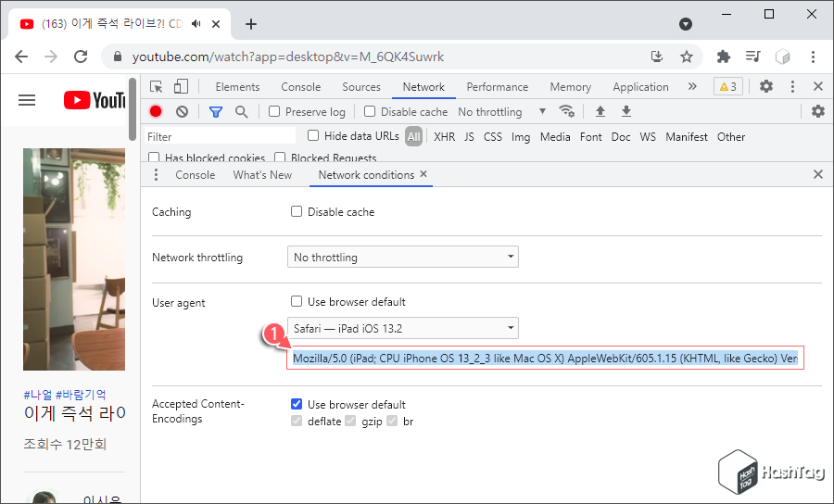This screenshot has width=834, height=504.
Task: Filter requests by CSS
Action: 493,136
